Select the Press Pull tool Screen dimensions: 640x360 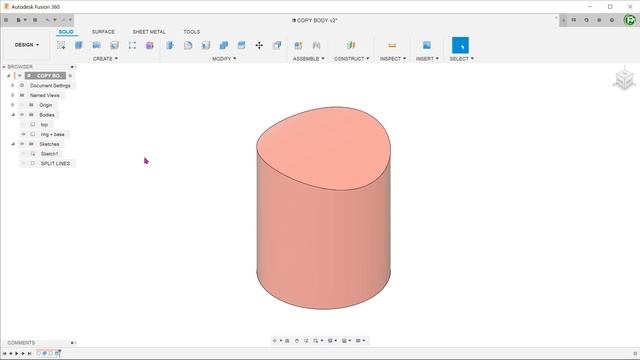pyautogui.click(x=170, y=45)
